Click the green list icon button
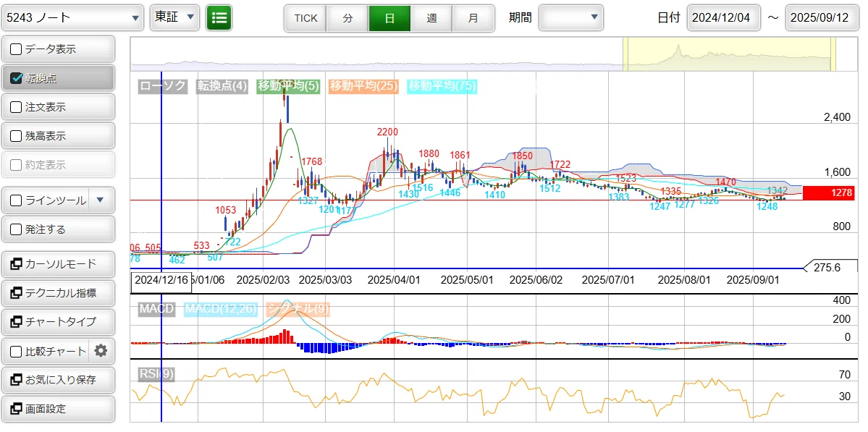 coord(219,17)
